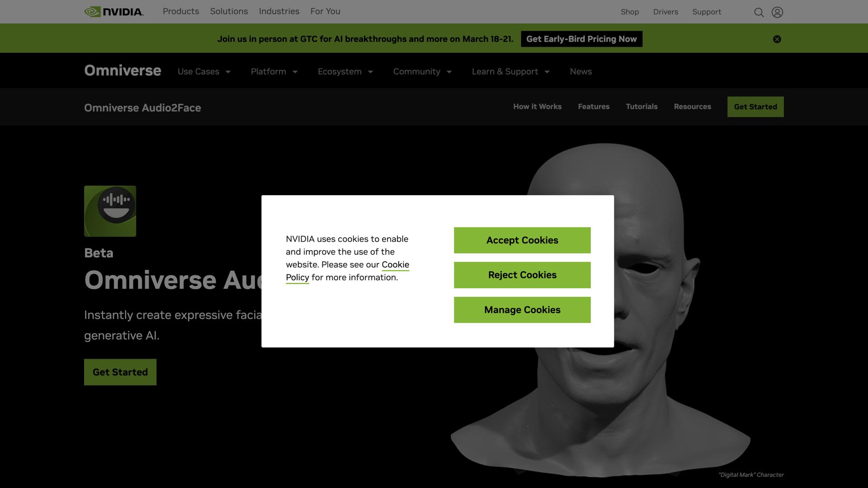Expand the Ecosystem dropdown
Viewport: 868px width, 488px height.
(x=345, y=71)
